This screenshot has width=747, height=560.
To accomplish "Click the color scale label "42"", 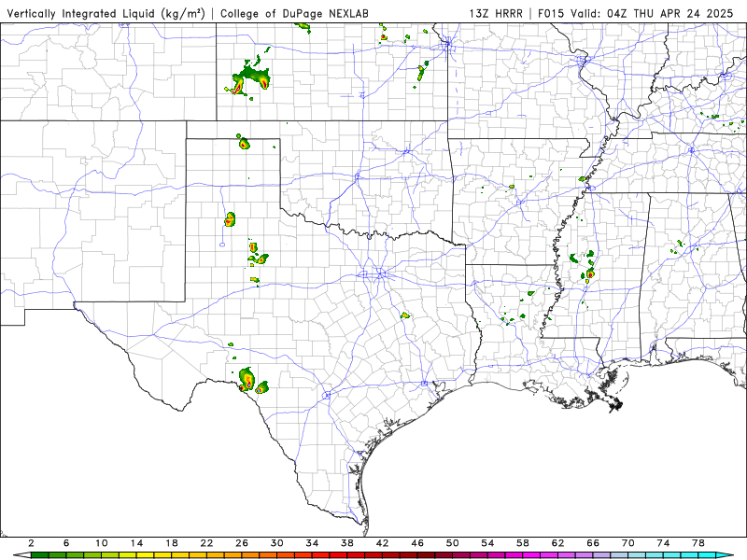I will 383,543.
